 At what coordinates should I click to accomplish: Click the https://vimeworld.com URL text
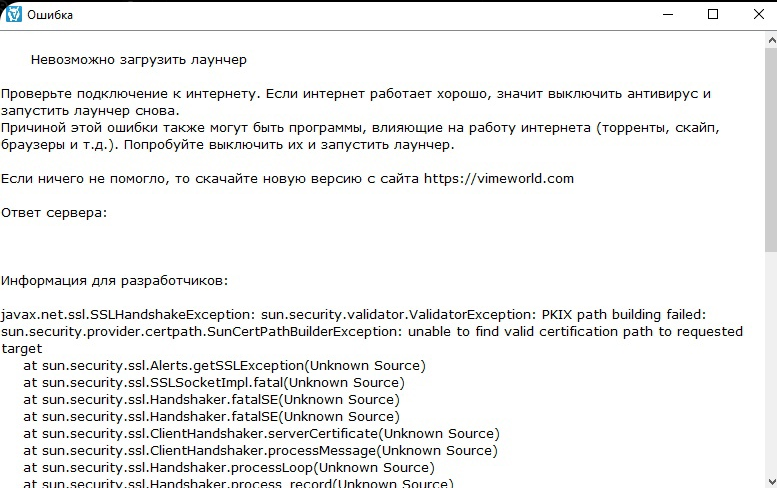coord(499,178)
